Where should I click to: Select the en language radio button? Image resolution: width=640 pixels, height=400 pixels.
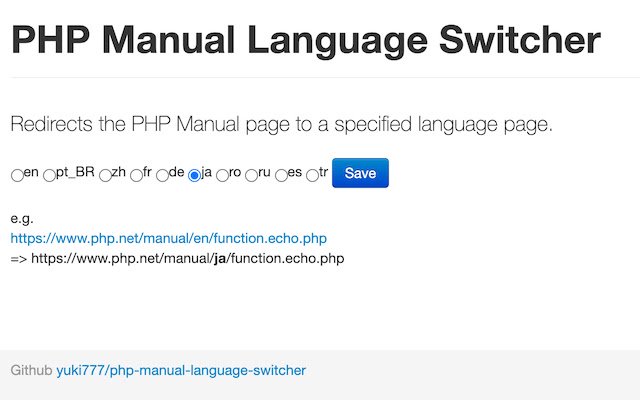(x=17, y=176)
